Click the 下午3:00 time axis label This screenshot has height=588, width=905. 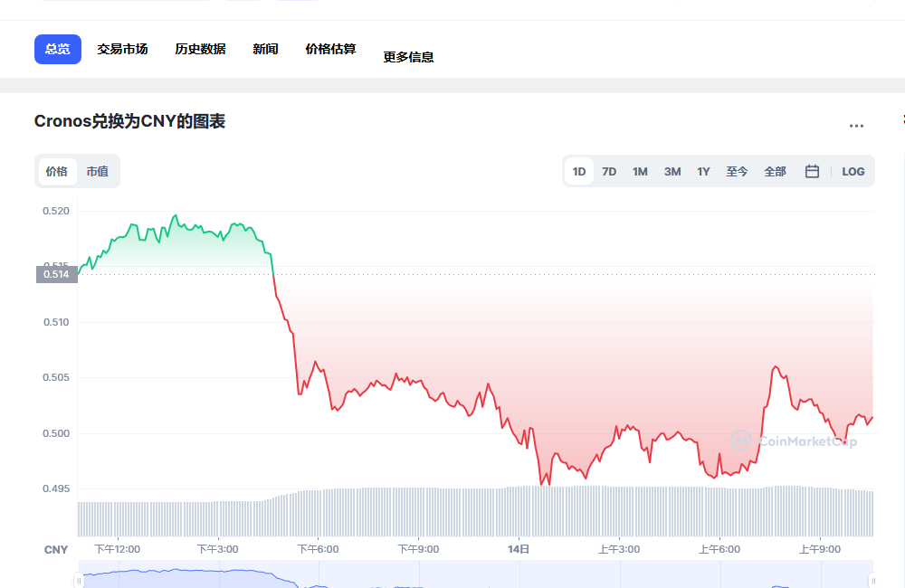217,549
